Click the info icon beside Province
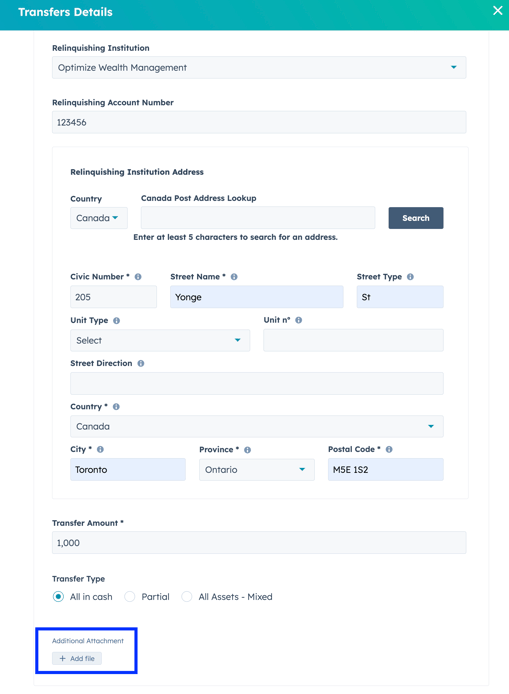The width and height of the screenshot is (509, 694). [247, 450]
